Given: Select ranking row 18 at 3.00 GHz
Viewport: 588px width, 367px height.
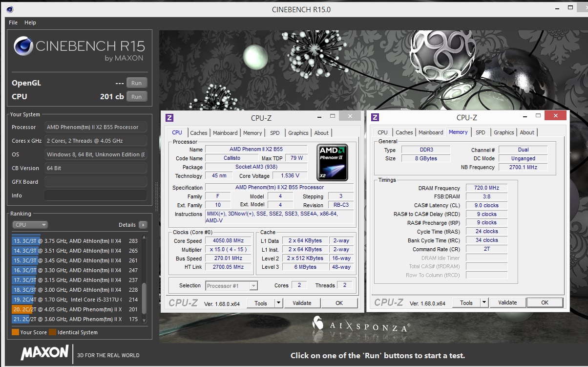Looking at the screenshot, I should click(x=75, y=290).
